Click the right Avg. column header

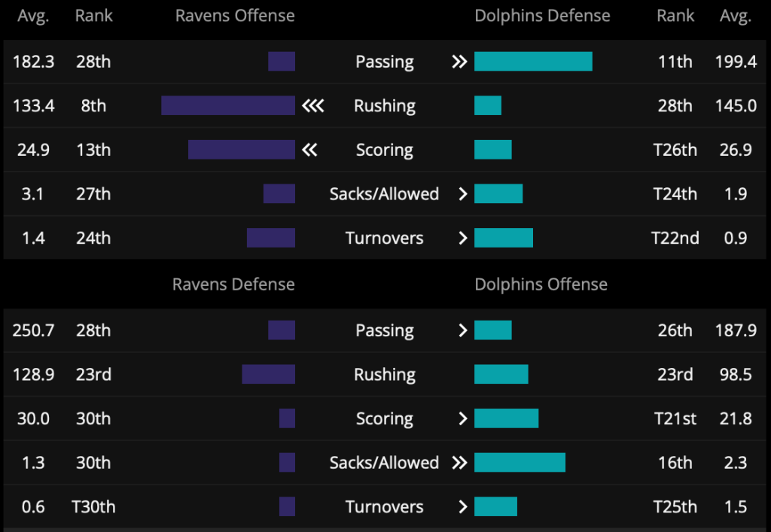(736, 17)
